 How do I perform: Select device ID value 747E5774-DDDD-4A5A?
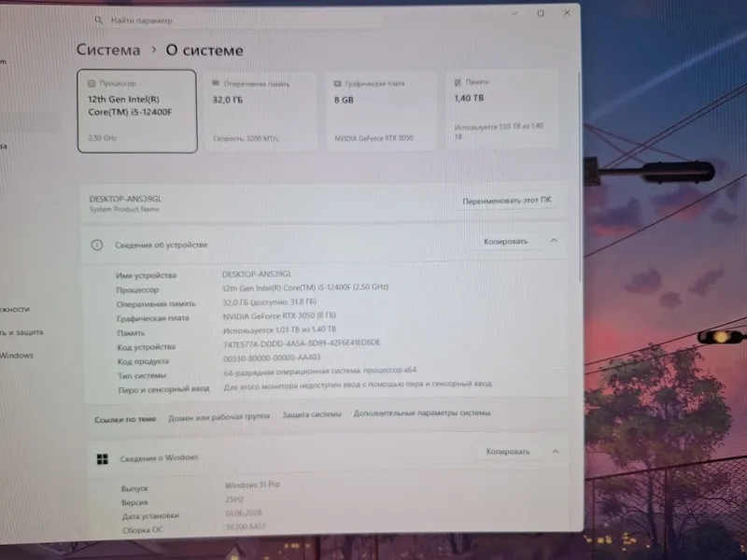pos(302,343)
